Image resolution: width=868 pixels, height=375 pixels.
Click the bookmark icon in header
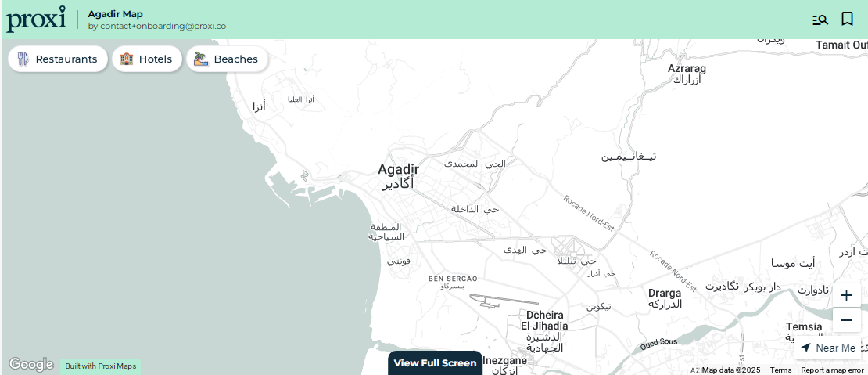[x=847, y=20]
